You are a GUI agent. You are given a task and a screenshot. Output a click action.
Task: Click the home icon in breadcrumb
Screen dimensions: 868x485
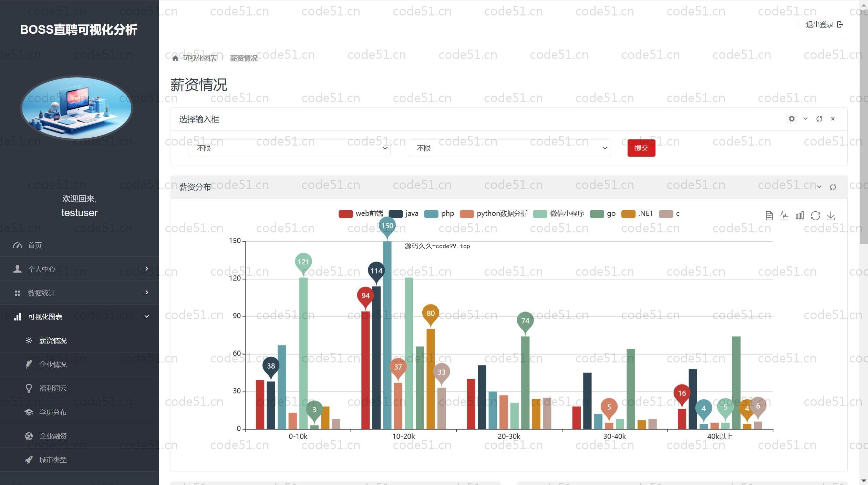175,58
